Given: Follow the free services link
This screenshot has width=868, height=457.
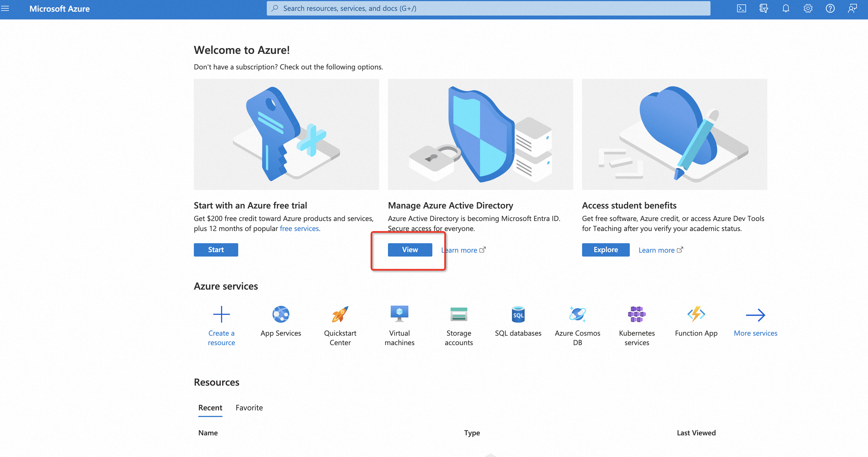Looking at the screenshot, I should point(299,228).
